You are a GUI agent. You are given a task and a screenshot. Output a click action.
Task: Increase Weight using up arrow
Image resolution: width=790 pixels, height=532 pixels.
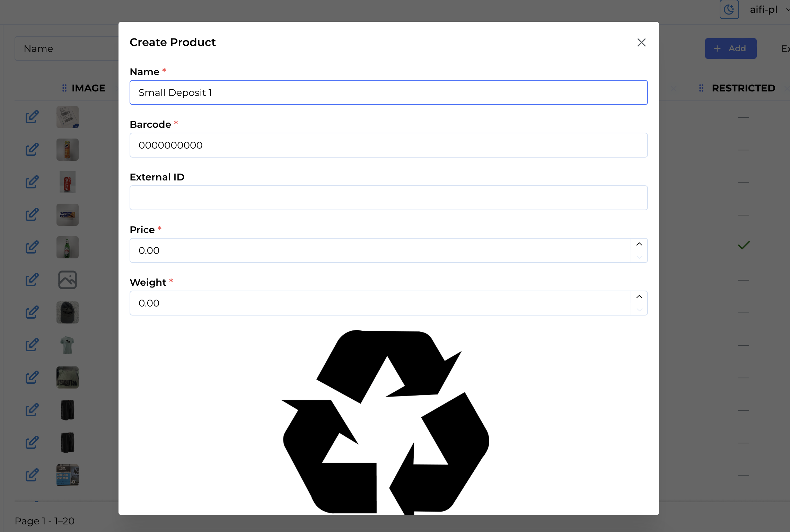tap(639, 297)
